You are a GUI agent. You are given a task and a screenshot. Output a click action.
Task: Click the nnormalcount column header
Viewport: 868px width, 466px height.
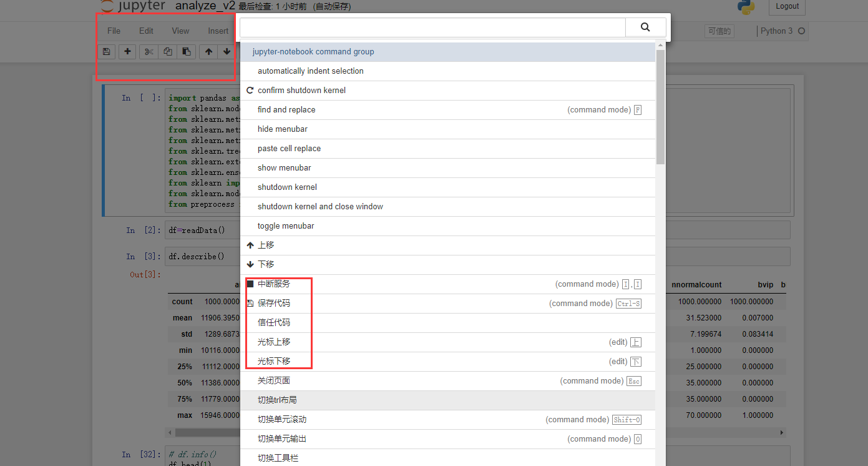pyautogui.click(x=696, y=285)
